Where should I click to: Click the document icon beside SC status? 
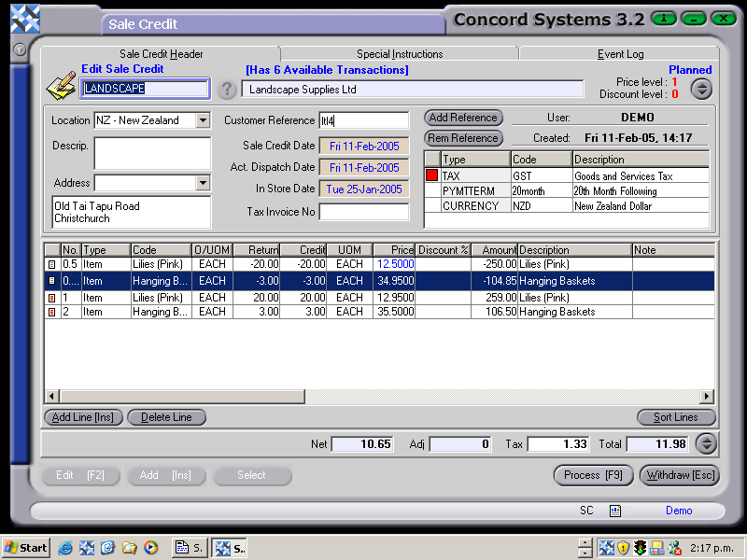point(613,511)
